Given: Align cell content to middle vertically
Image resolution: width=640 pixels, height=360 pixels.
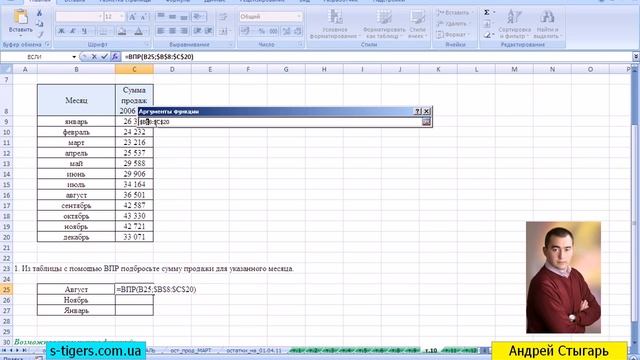Looking at the screenshot, I should 173,17.
